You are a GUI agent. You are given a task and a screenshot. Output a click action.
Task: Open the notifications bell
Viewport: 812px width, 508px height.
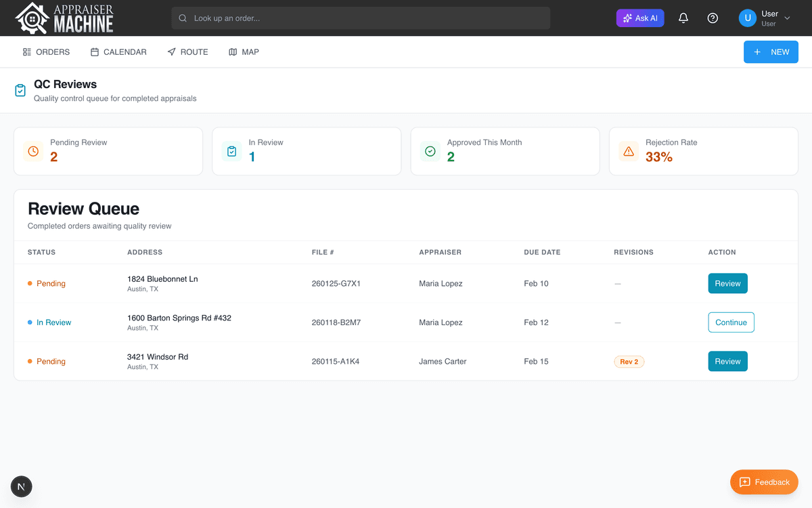pos(683,18)
